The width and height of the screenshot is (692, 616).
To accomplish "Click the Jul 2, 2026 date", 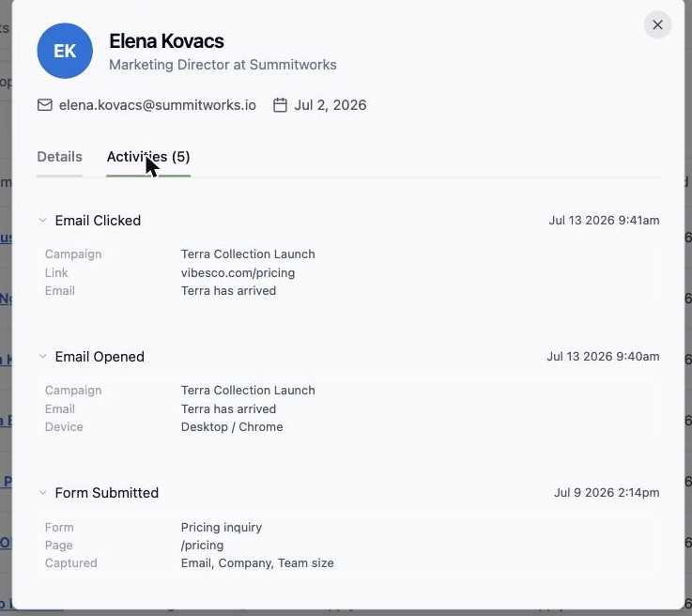I will coord(331,105).
